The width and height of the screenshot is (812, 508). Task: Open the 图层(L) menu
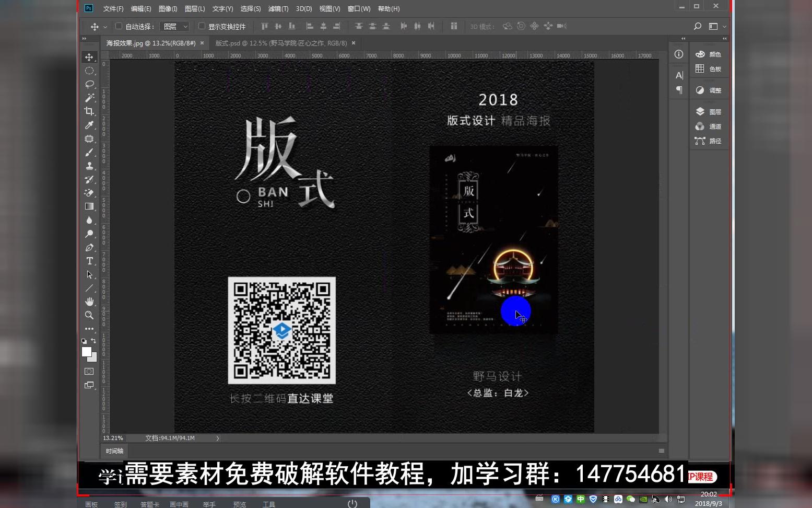click(x=195, y=9)
